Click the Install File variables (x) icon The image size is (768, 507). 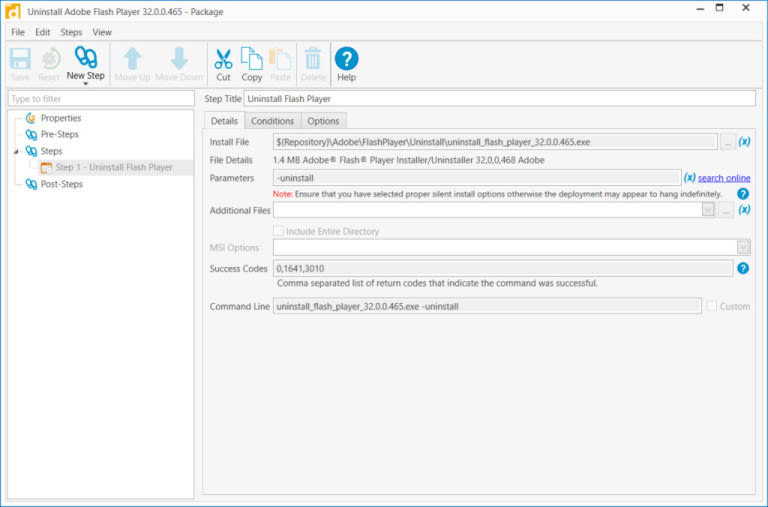(x=744, y=142)
